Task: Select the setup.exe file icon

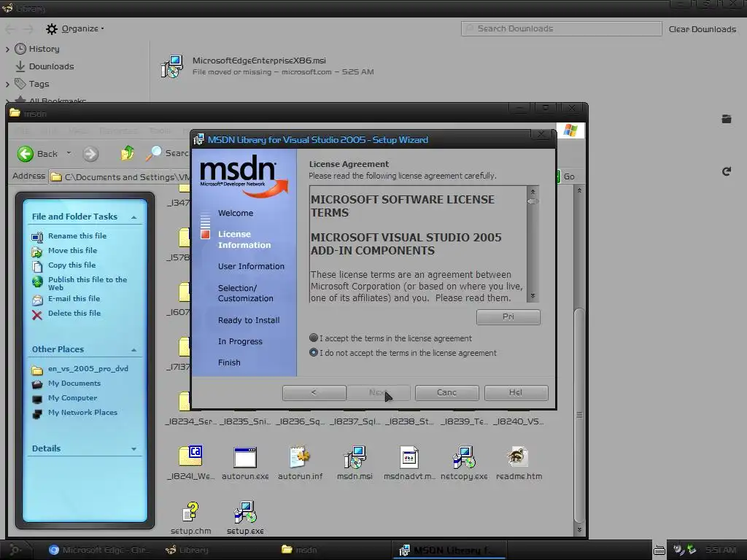Action: (x=245, y=512)
